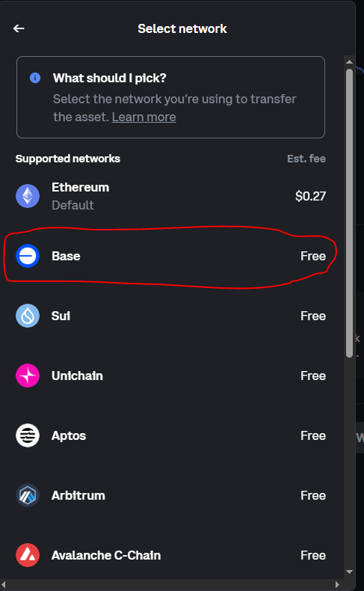Screen dimensions: 364x591
Task: Select the pink Unichain icon
Action: [28, 376]
